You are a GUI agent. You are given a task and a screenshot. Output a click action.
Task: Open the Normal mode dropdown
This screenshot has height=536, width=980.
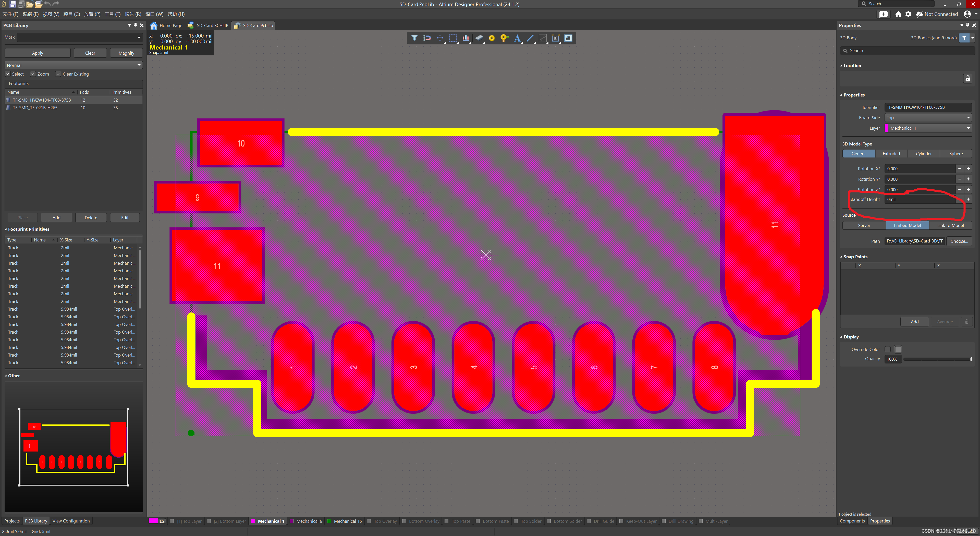click(x=73, y=65)
